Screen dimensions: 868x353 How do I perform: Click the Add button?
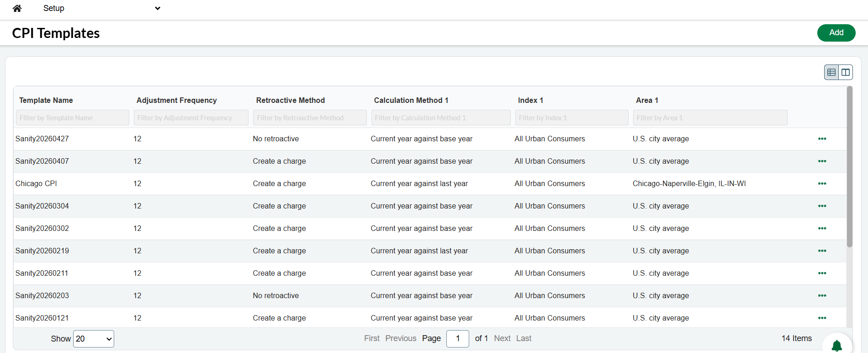click(x=836, y=32)
